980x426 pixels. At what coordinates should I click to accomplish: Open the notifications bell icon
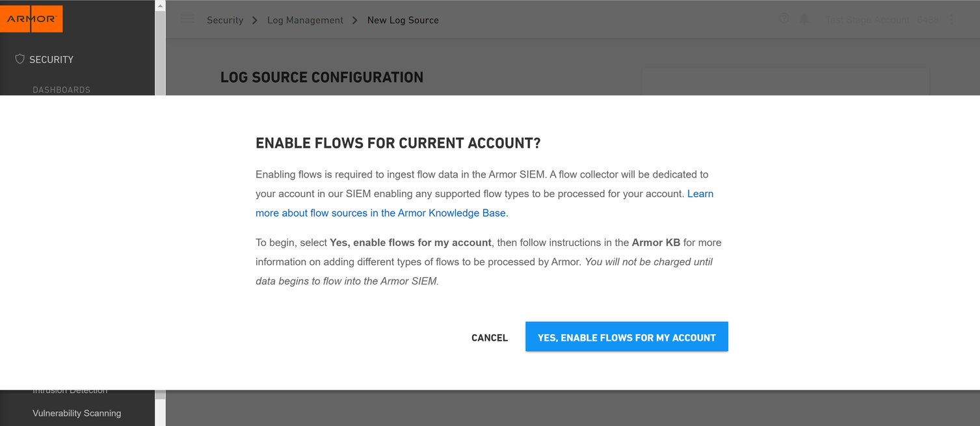tap(804, 20)
